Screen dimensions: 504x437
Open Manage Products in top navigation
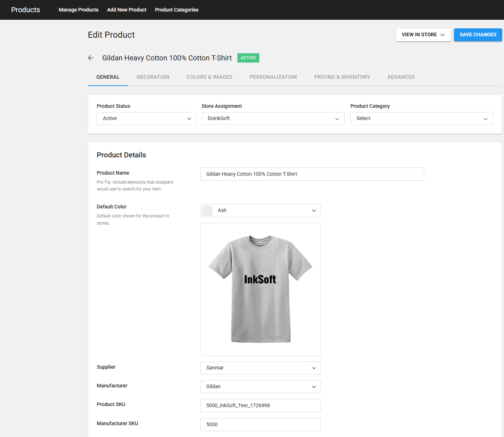pyautogui.click(x=78, y=10)
